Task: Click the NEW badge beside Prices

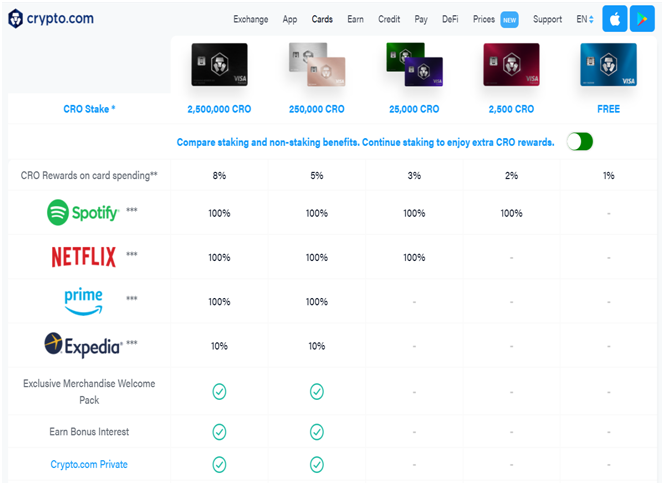Action: pyautogui.click(x=509, y=19)
